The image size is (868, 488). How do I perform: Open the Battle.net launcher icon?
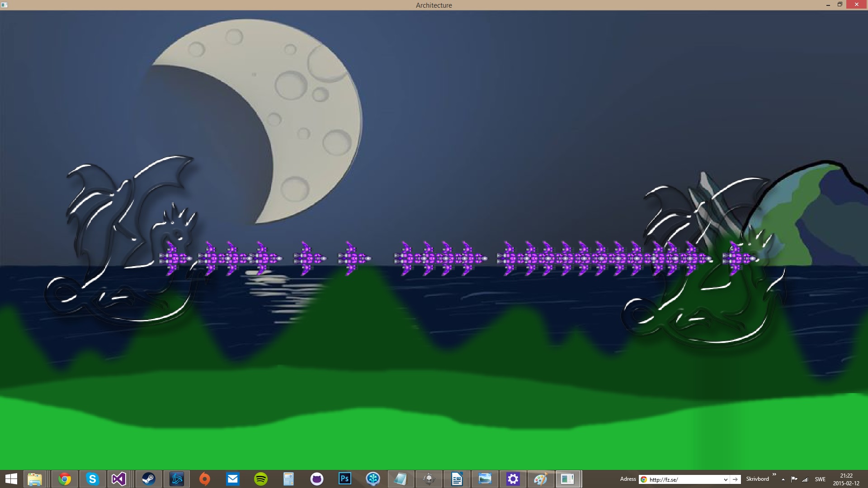tap(177, 479)
